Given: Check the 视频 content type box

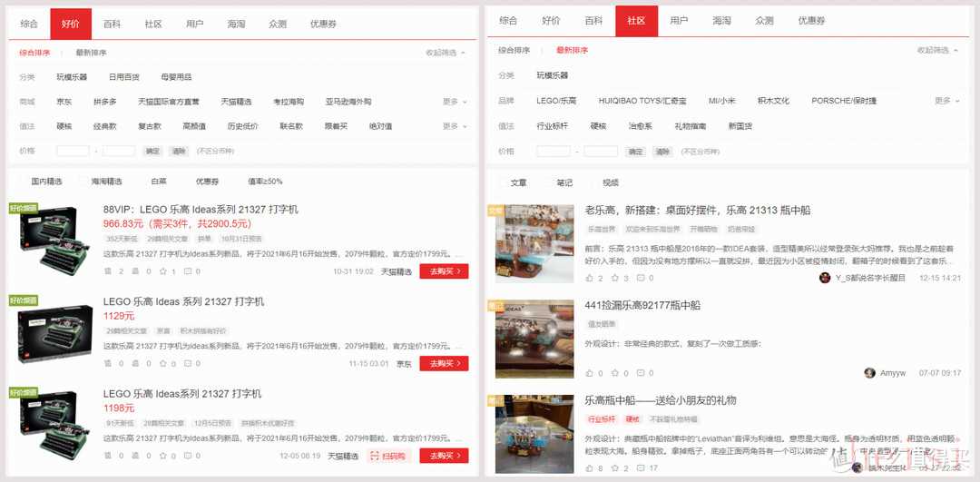Looking at the screenshot, I should coord(595,182).
